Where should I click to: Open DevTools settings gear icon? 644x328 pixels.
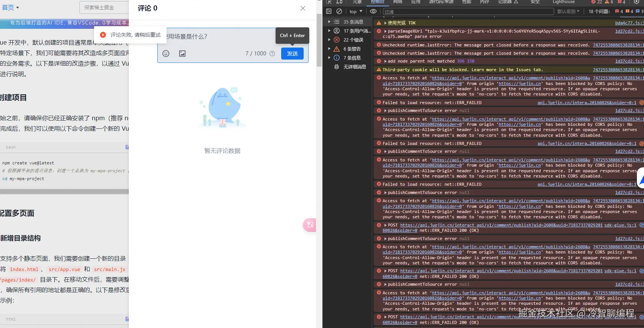tap(636, 2)
